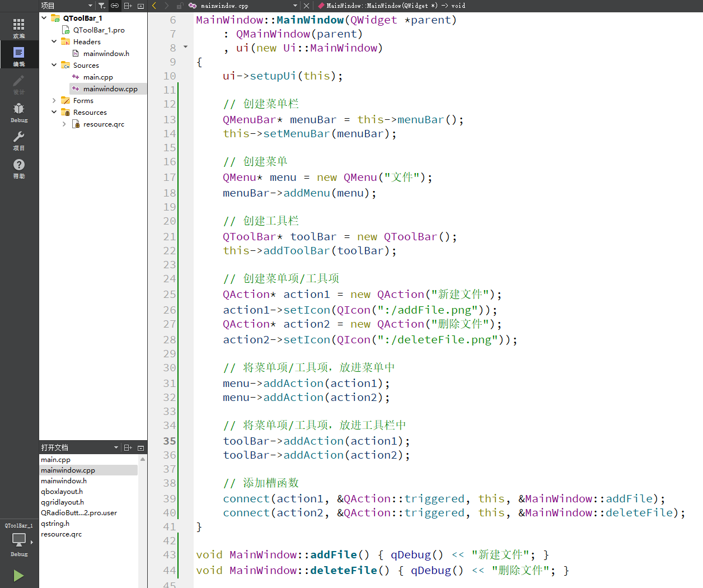The width and height of the screenshot is (703, 588).
Task: Open the mainwindow.cpp file selector dropdown
Action: (x=243, y=6)
